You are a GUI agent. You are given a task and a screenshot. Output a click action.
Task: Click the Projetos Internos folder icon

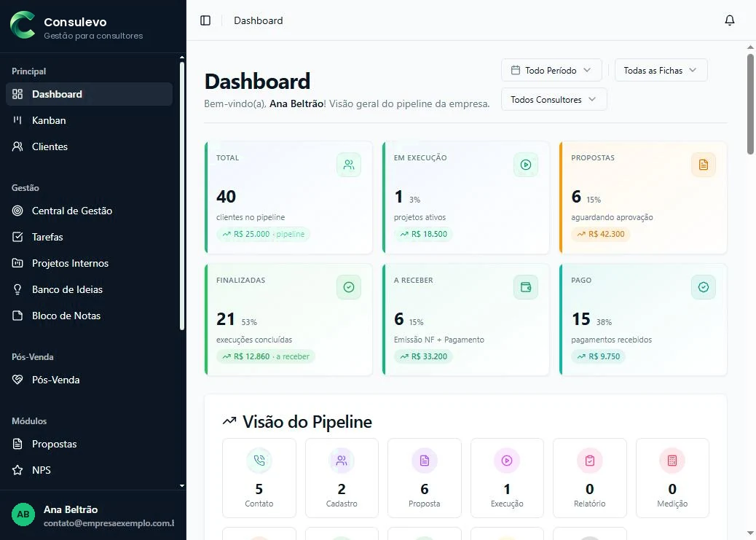(x=17, y=263)
